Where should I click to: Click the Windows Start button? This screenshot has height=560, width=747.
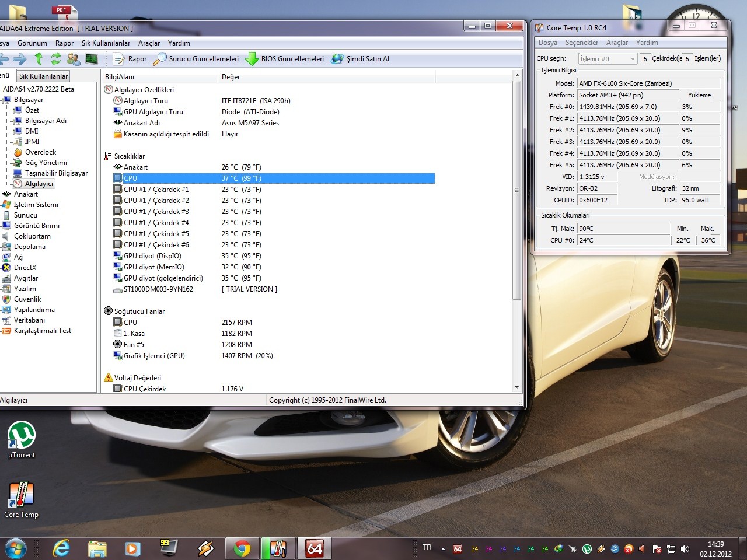[16, 548]
